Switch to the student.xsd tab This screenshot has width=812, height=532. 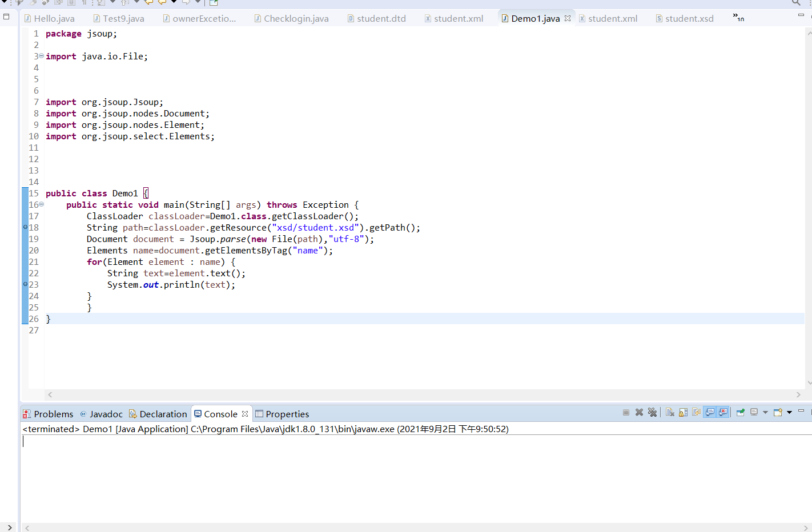[x=685, y=18]
